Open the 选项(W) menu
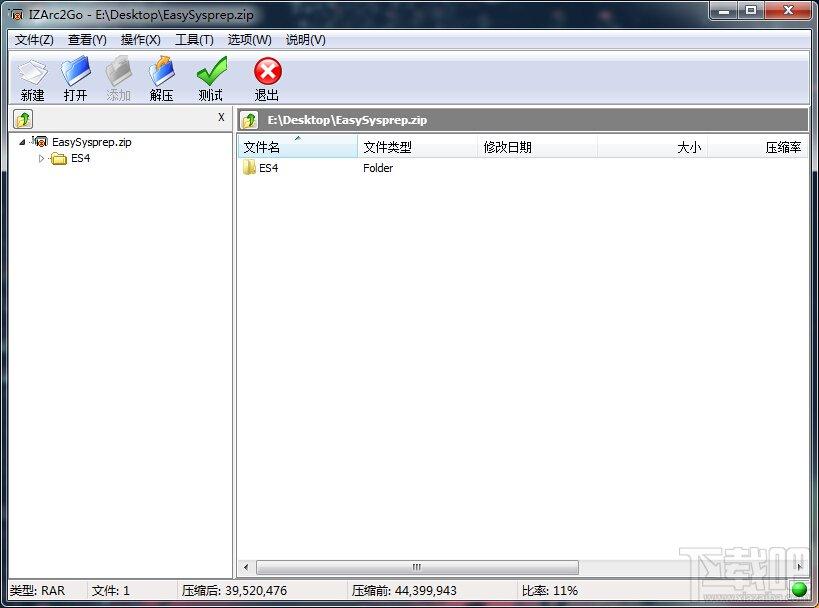 [249, 40]
